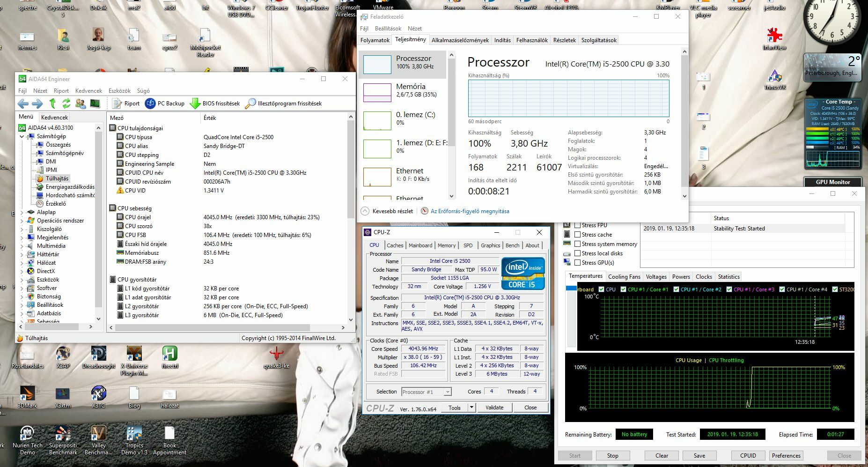This screenshot has width=868, height=467.
Task: Open the Mainboard tab in CPU-Z
Action: pos(420,245)
